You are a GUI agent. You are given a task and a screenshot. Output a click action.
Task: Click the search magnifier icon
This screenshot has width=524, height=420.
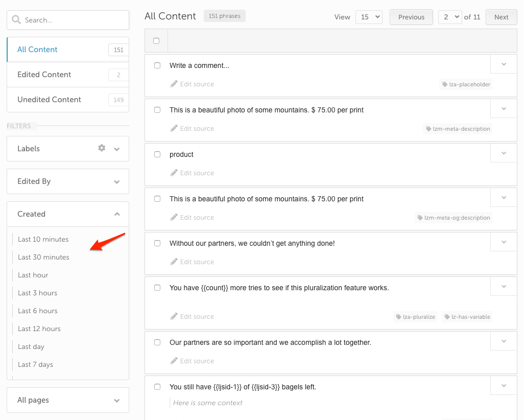pyautogui.click(x=16, y=20)
